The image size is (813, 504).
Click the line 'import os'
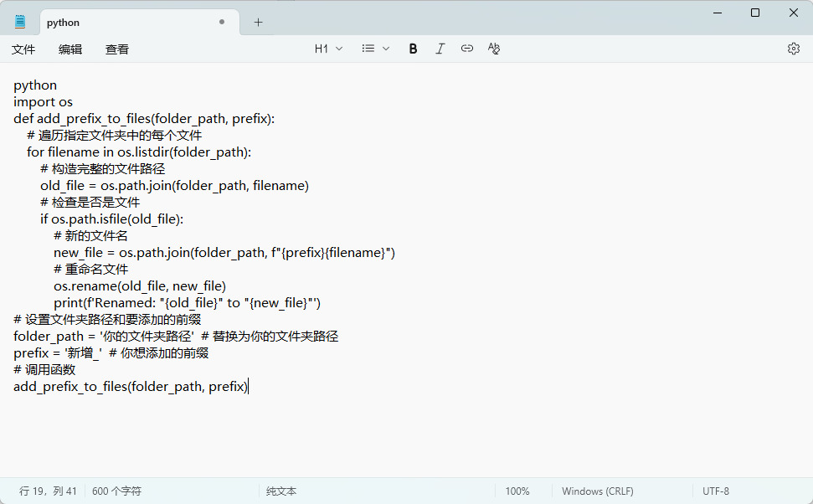pos(43,102)
